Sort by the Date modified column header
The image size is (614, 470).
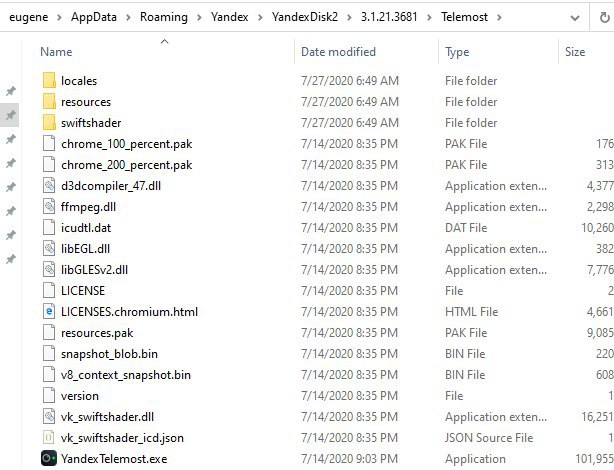[x=338, y=52]
